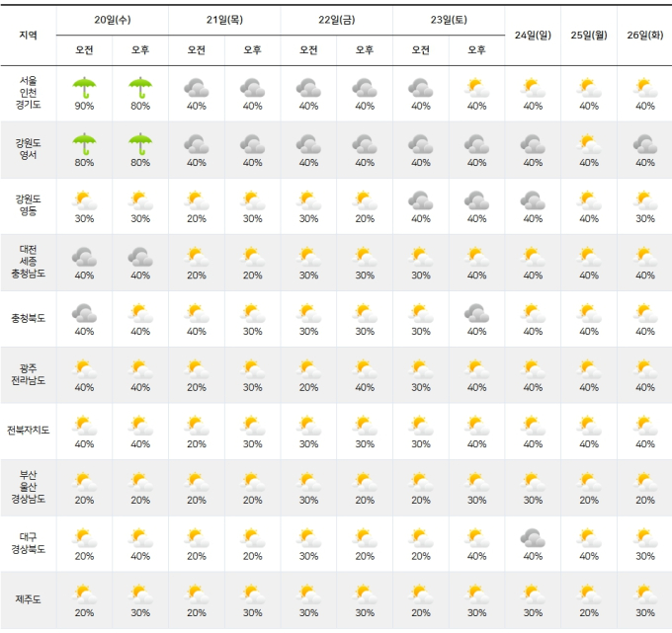672x633 pixels.
Task: Click 부산 울산 sunny icon for 23일 오전
Action: point(421,482)
